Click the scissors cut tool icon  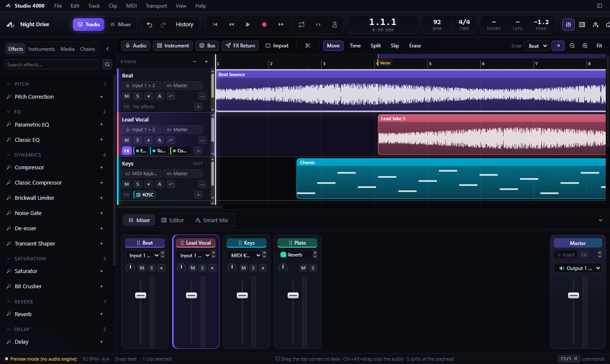(308, 46)
